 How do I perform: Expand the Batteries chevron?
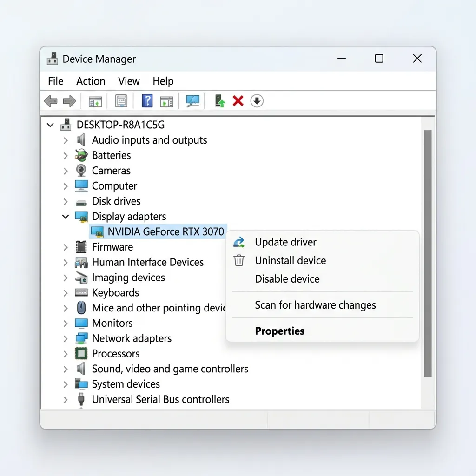pyautogui.click(x=66, y=155)
